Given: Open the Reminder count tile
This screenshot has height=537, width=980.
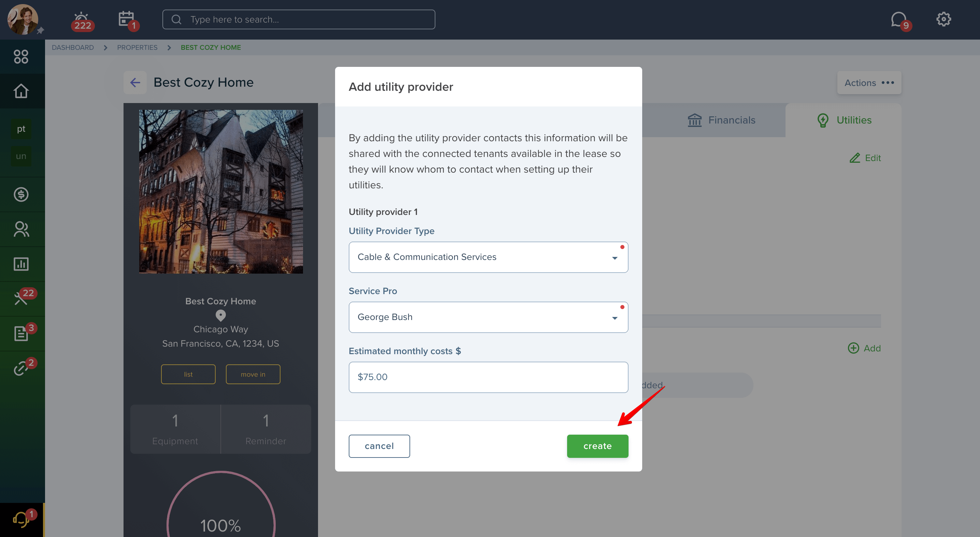Looking at the screenshot, I should (x=265, y=429).
